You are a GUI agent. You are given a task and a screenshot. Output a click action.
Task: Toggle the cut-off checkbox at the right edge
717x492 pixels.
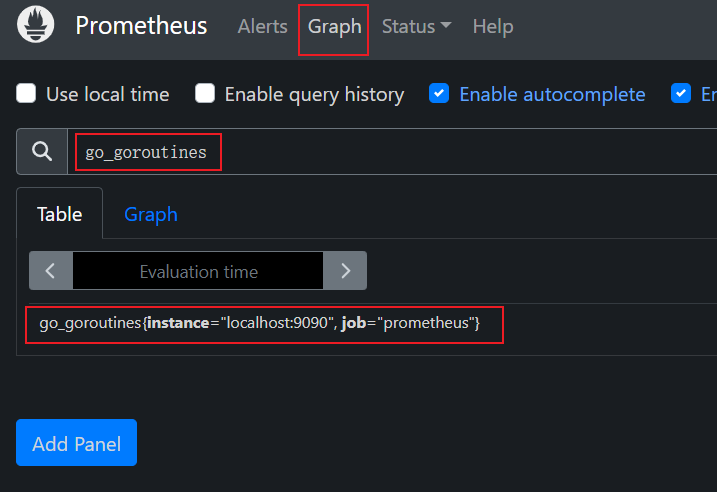[x=681, y=94]
